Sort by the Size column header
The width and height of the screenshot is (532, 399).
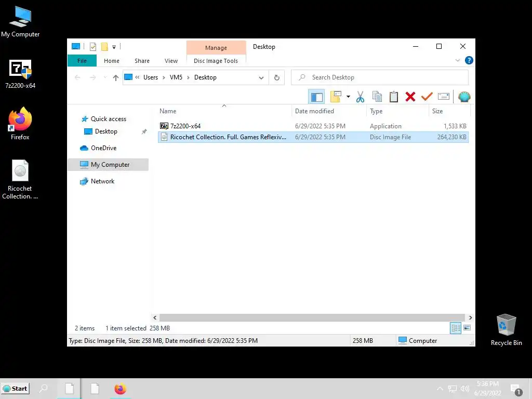[x=449, y=111]
